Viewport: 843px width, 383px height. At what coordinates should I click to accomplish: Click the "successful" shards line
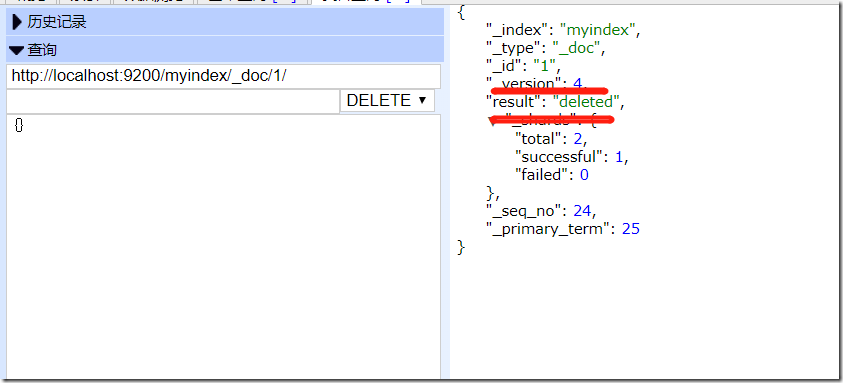click(x=571, y=157)
